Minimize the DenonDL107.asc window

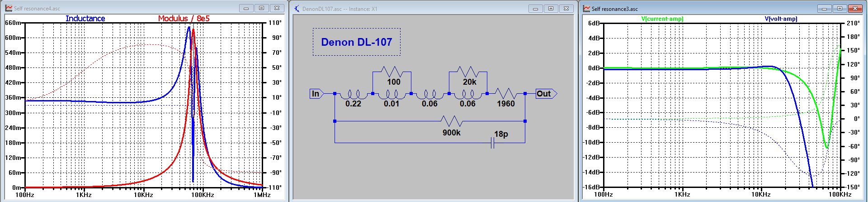[535, 9]
